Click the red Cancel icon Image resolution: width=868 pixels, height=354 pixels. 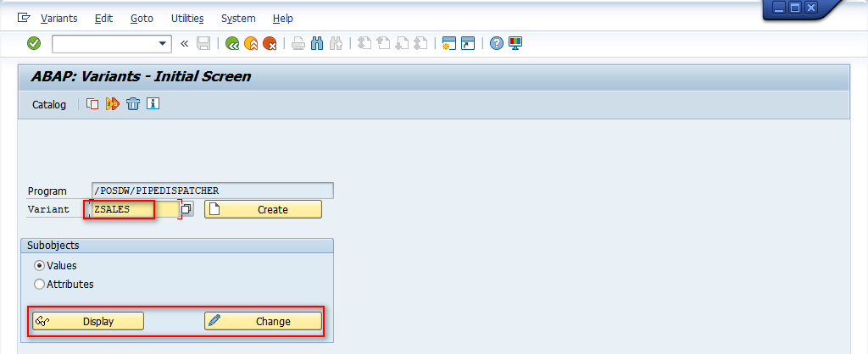coord(269,43)
